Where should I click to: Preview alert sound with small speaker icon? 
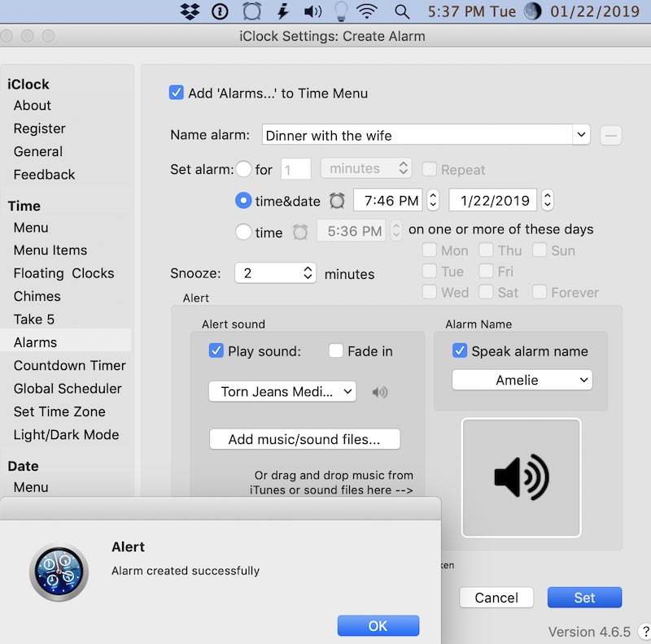tap(380, 392)
